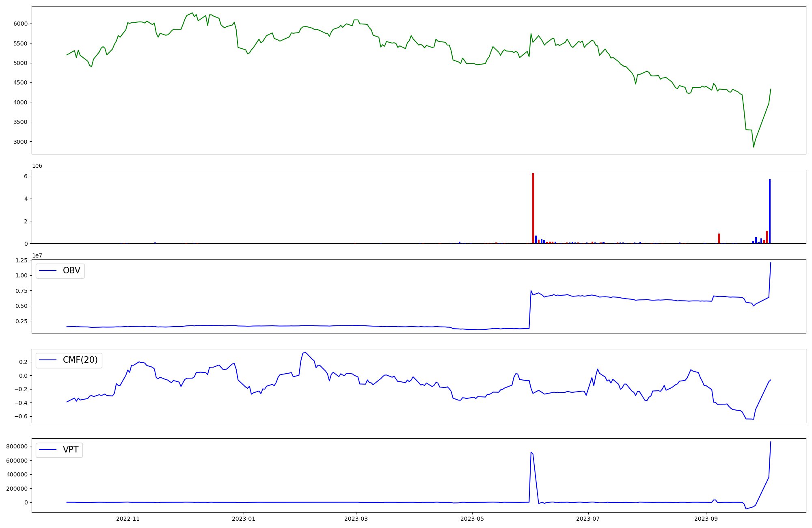Click the 6000 tick on the price axis

20,24
